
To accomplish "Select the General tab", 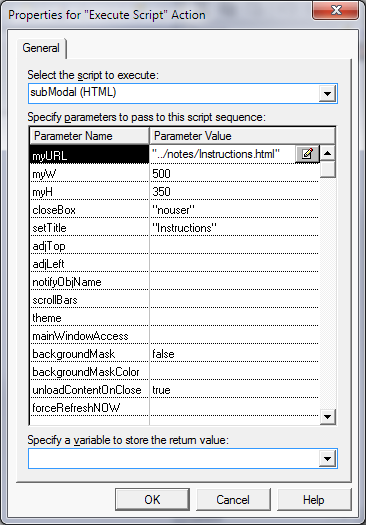I will [41, 48].
